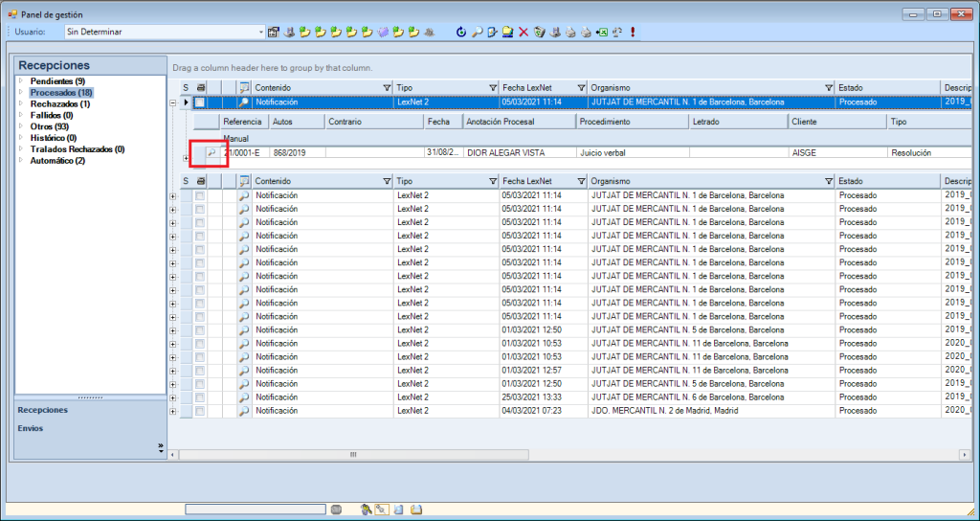Open the Usuario dropdown list
The image size is (980, 521).
[x=260, y=32]
